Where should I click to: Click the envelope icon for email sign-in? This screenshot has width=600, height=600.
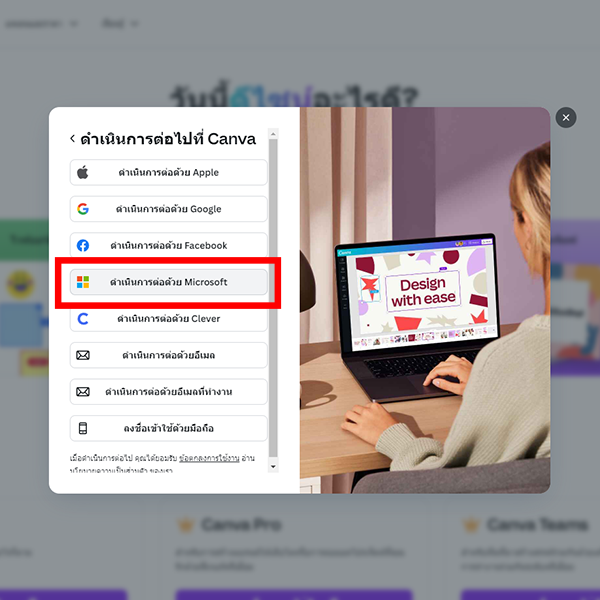pyautogui.click(x=83, y=355)
